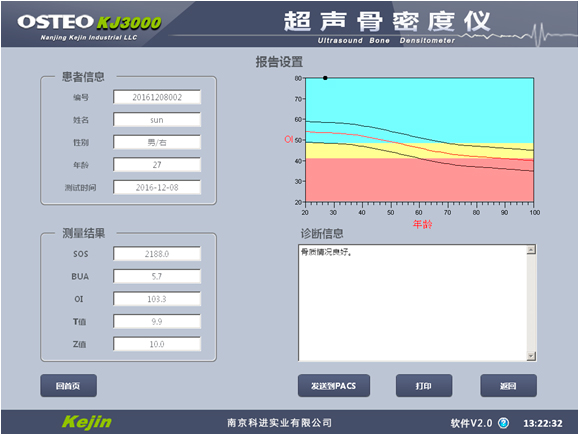
Task: Click the 软件V2.0 version text
Action: click(x=471, y=423)
